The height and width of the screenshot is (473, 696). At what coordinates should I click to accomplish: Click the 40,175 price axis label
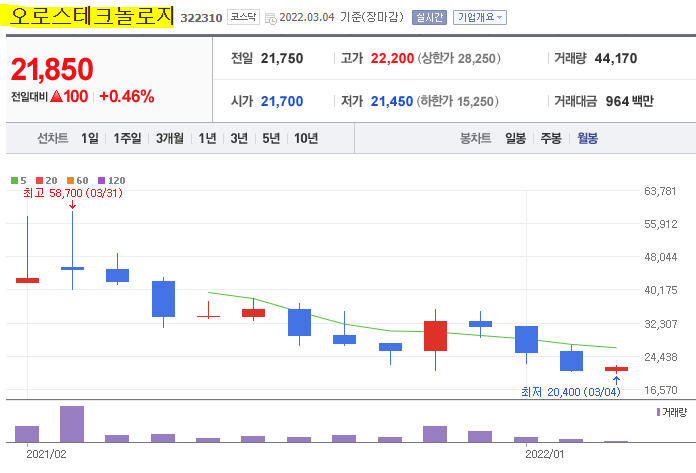(x=660, y=290)
